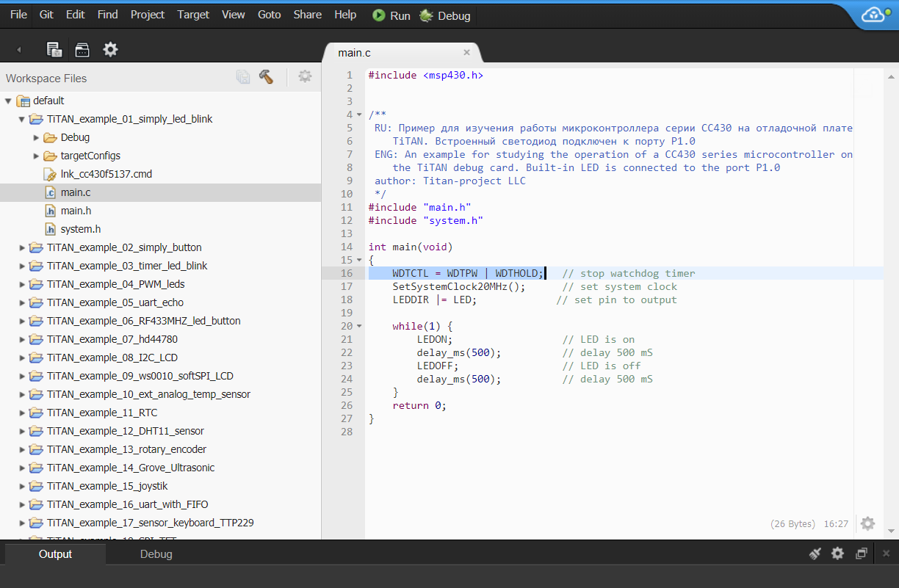Click the gear icon in the top toolbar
This screenshot has width=899, height=588.
[110, 49]
